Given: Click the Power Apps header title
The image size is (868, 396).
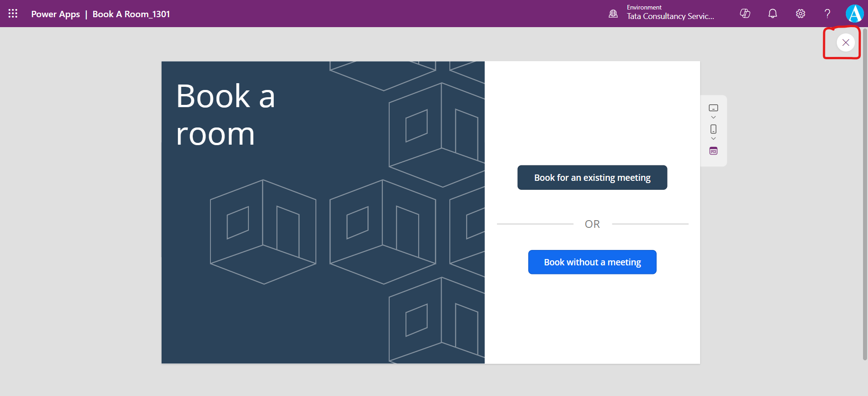Looking at the screenshot, I should [55, 14].
